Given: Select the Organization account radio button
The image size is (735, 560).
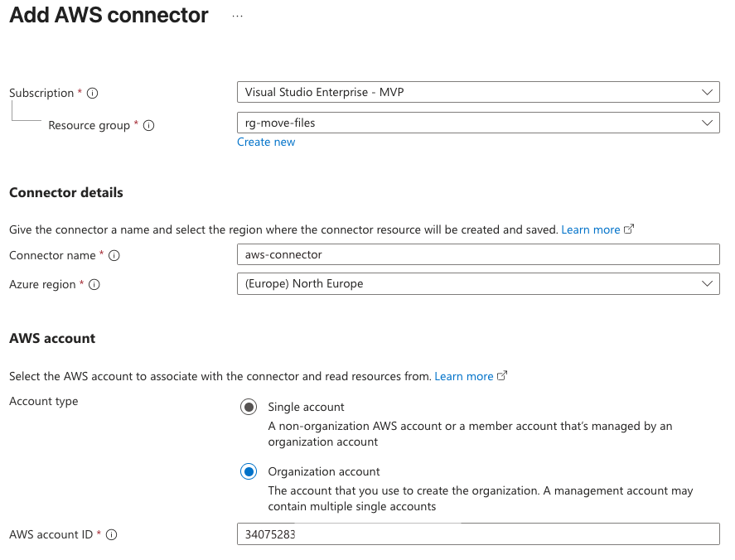Looking at the screenshot, I should tap(249, 472).
